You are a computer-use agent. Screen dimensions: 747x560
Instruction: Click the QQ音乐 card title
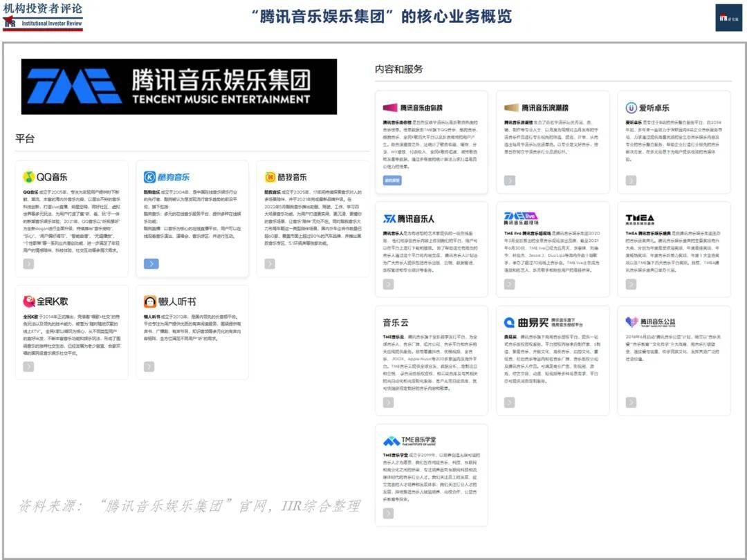[x=52, y=177]
